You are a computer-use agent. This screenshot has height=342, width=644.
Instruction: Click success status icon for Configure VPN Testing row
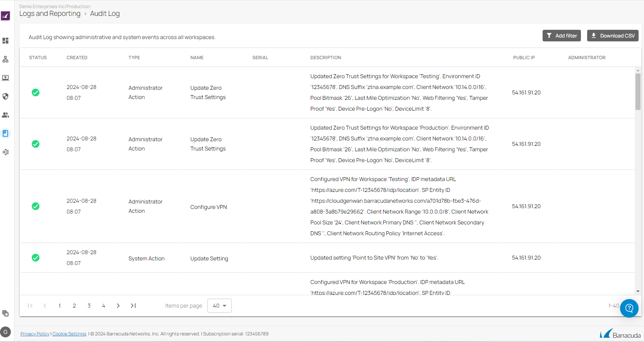(x=36, y=206)
